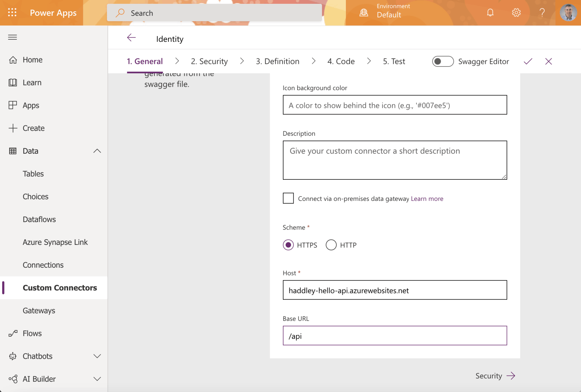The height and width of the screenshot is (392, 581).
Task: Click the Icon background color field
Action: click(x=395, y=105)
